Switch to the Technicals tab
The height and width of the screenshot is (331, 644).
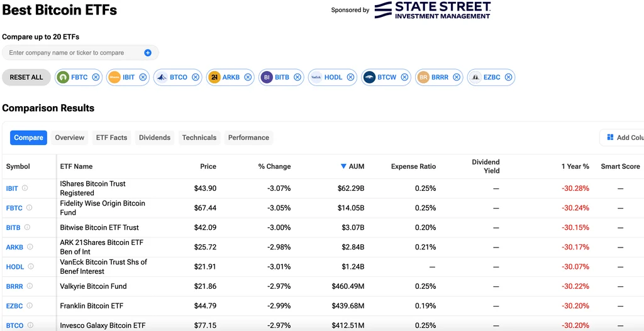click(199, 138)
